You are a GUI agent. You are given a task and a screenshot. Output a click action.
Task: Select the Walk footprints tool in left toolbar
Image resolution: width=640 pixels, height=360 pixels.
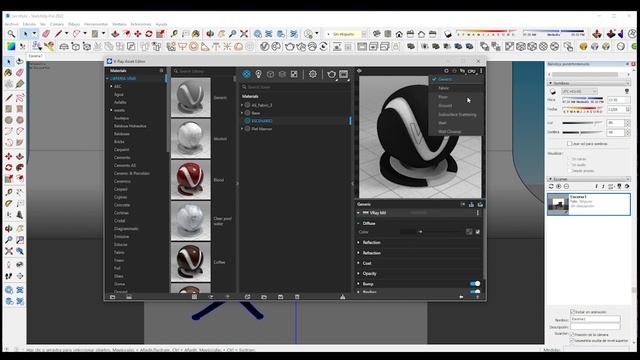[9, 276]
